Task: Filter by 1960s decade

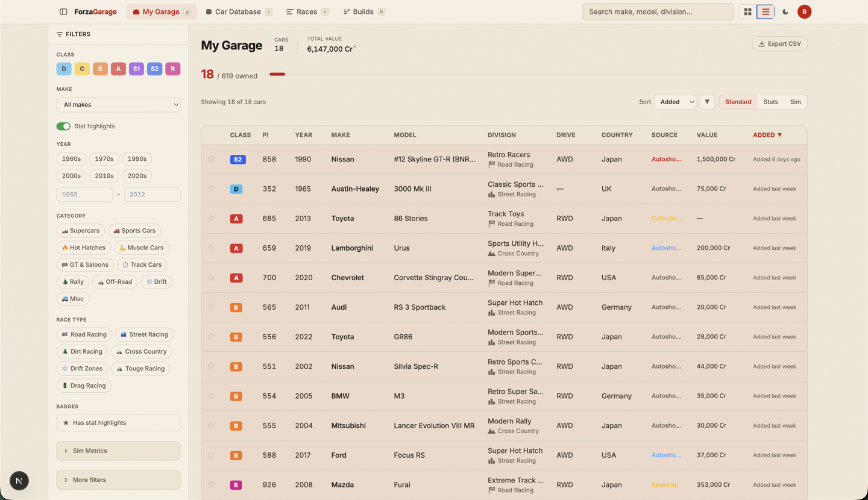Action: tap(71, 159)
